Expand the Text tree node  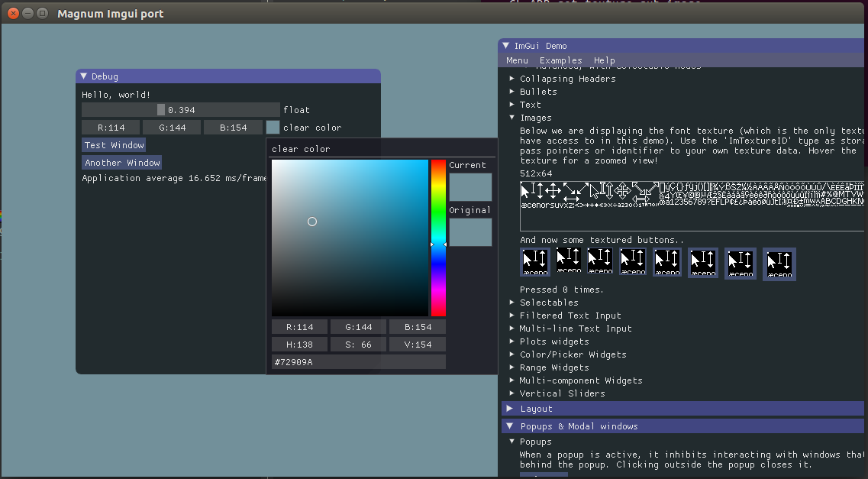524,105
